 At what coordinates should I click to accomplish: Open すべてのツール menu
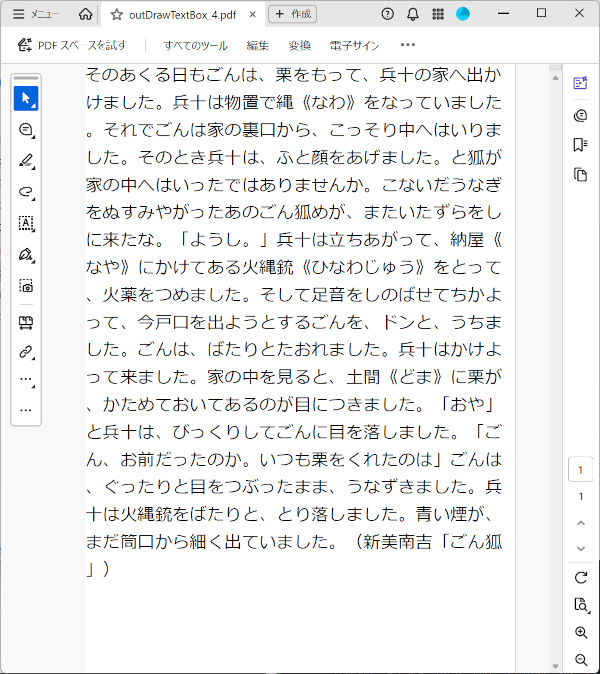[195, 45]
